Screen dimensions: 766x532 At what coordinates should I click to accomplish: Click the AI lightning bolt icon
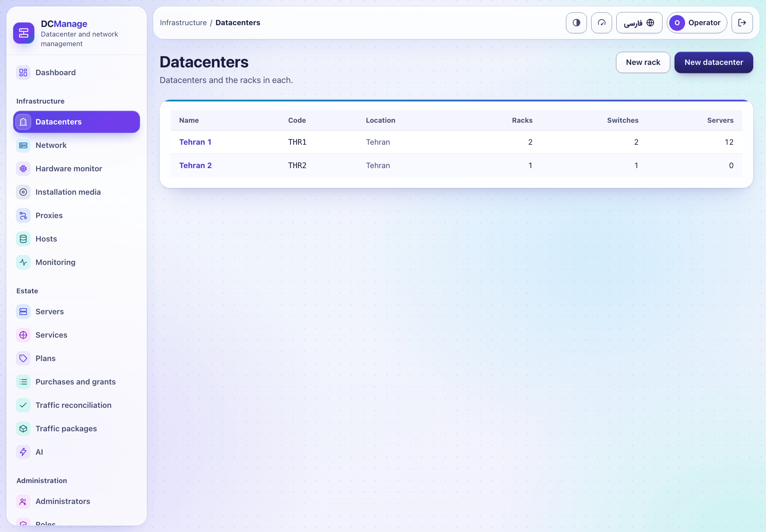[23, 452]
